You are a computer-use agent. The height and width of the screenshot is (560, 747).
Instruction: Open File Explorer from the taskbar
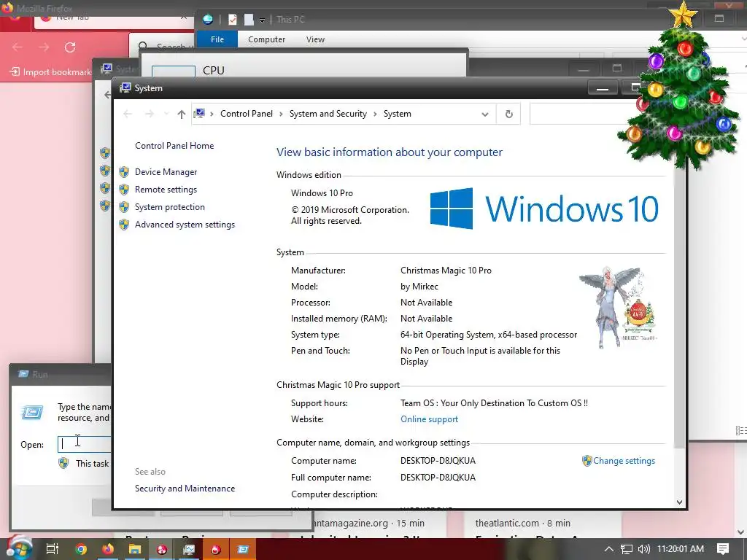[135, 549]
